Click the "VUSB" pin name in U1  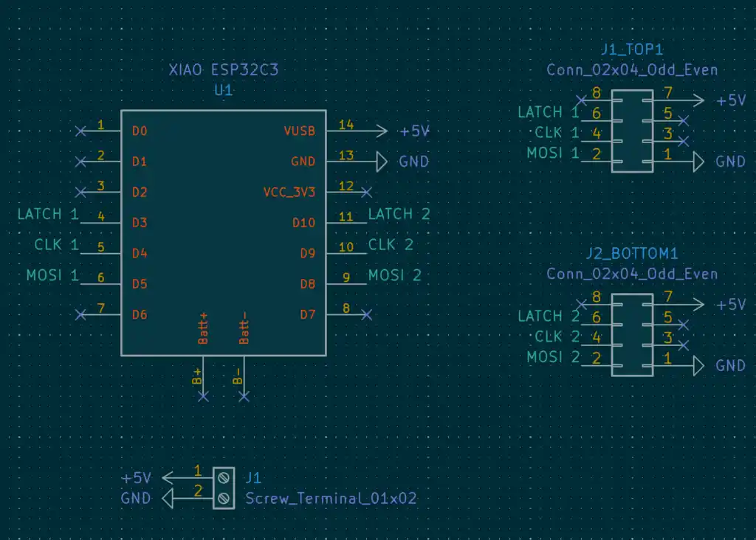pyautogui.click(x=300, y=131)
